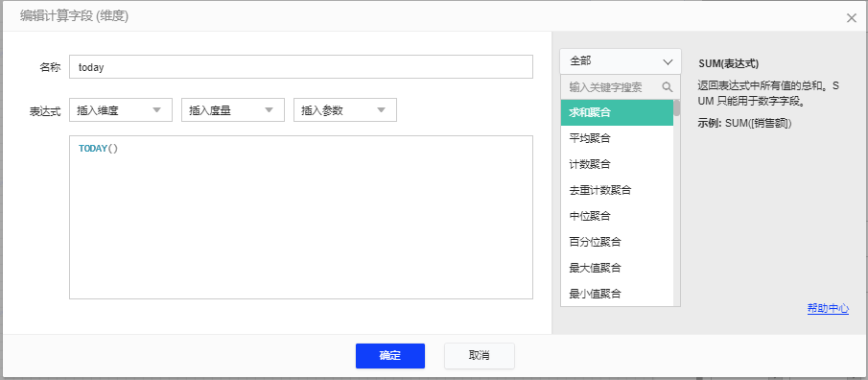Open the 插入度量 dropdown
This screenshot has height=380, width=868.
point(233,109)
